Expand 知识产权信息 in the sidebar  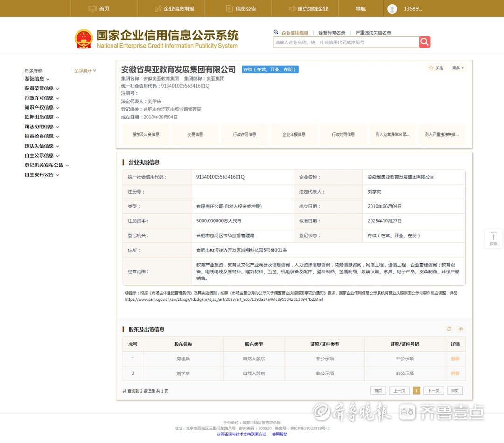point(42,108)
